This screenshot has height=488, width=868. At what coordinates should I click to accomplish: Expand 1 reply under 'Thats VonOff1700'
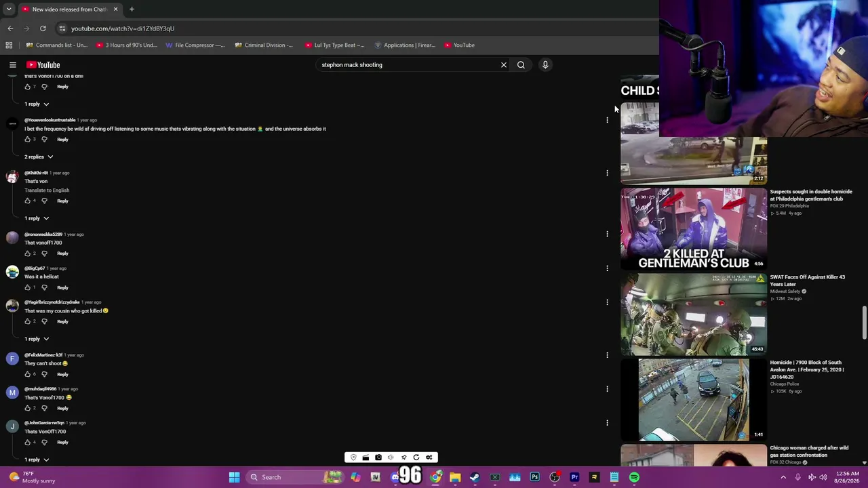point(37,460)
